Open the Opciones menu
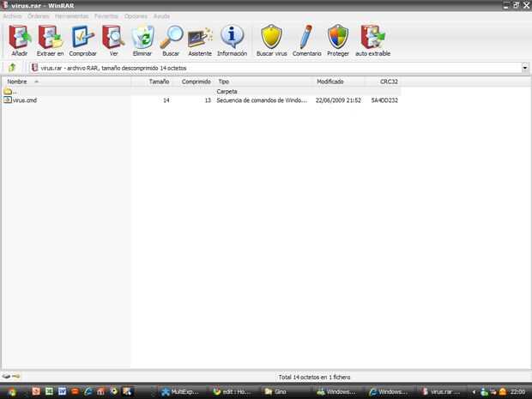This screenshot has height=399, width=532. [x=136, y=16]
